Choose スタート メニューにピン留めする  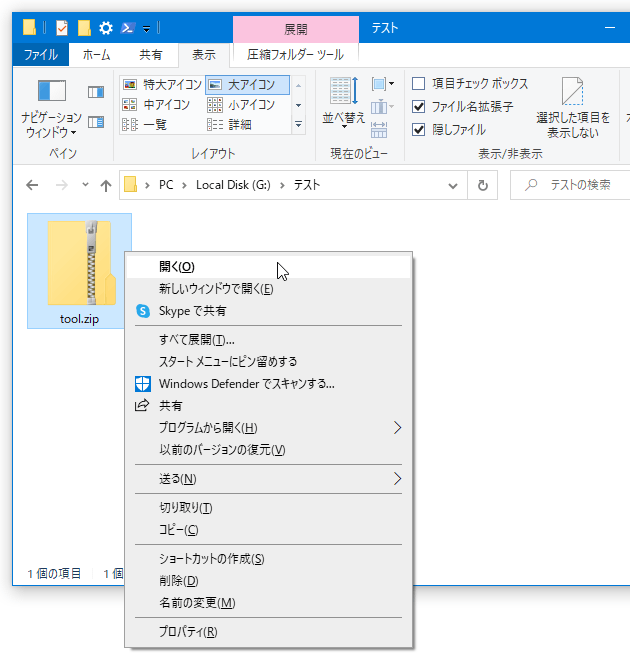[x=268, y=362]
